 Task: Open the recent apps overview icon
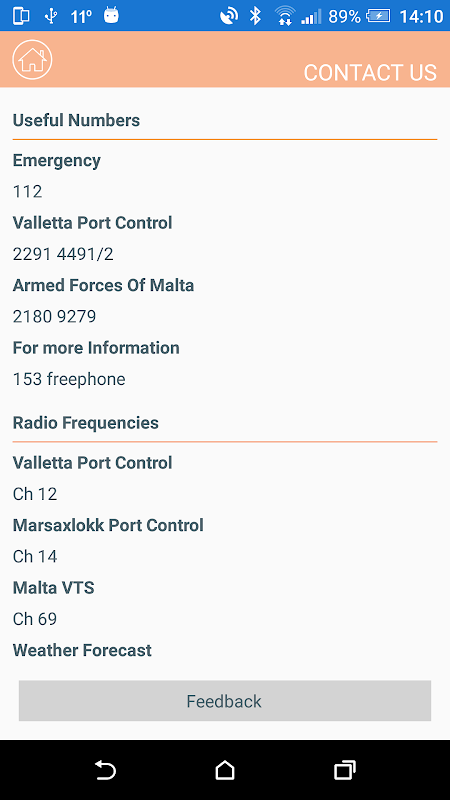[x=344, y=769]
